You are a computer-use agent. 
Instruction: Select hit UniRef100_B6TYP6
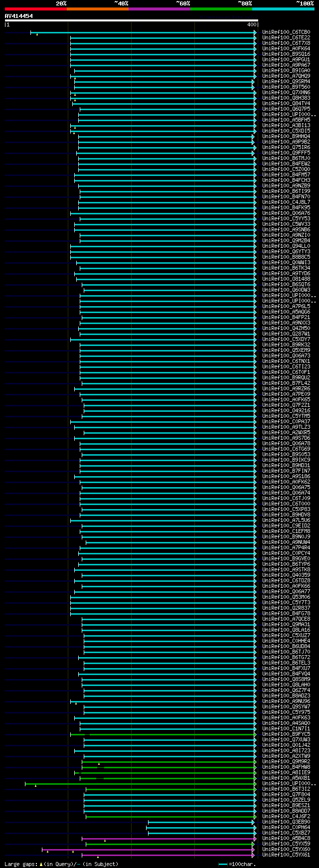click(x=286, y=564)
